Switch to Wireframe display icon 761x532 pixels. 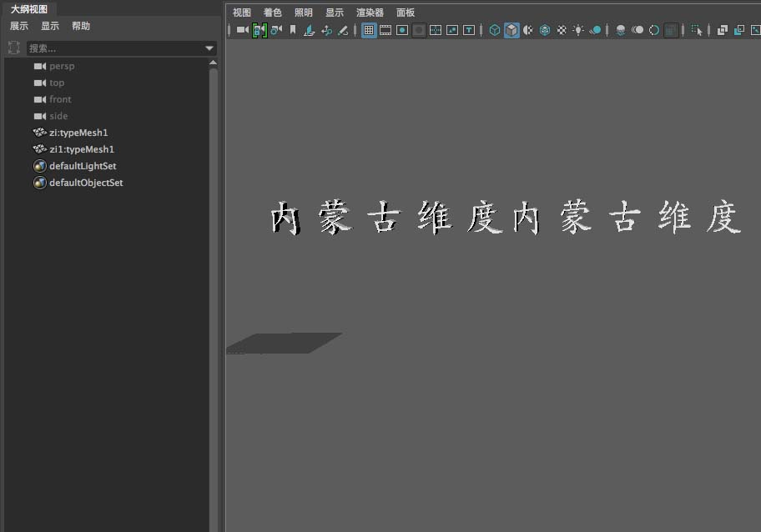click(495, 30)
